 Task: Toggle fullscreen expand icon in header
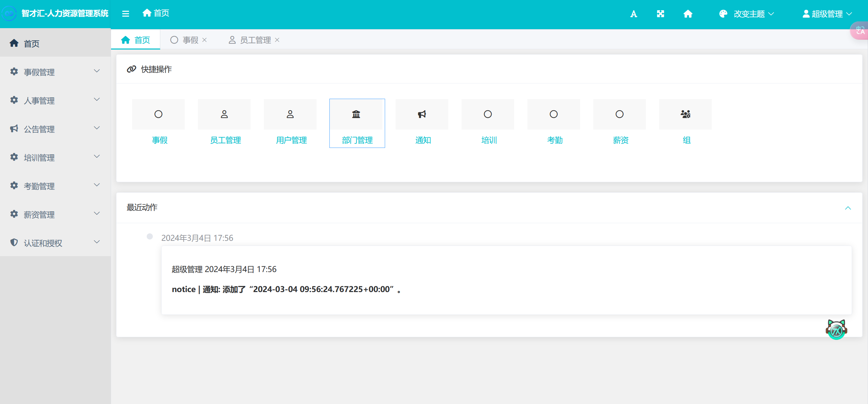pyautogui.click(x=660, y=14)
